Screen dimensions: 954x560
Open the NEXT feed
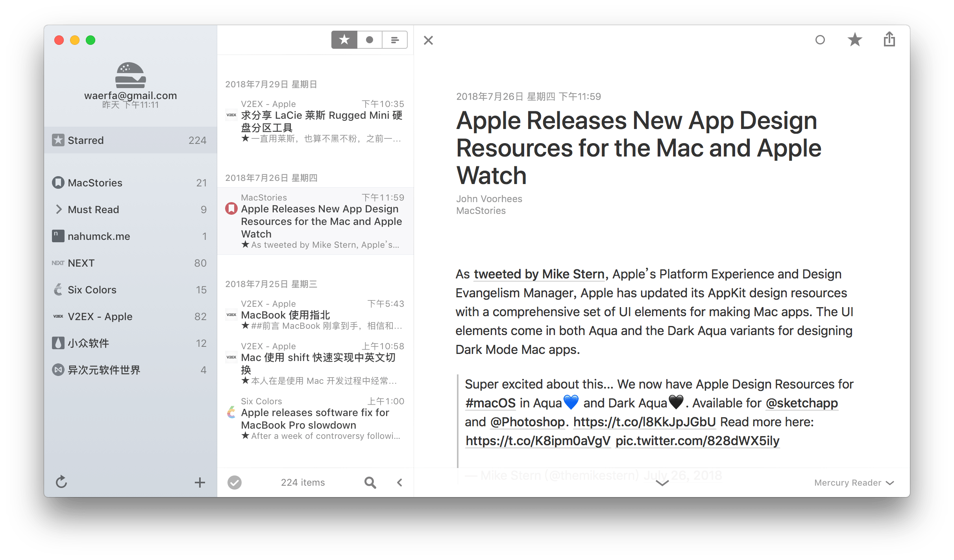pos(131,263)
